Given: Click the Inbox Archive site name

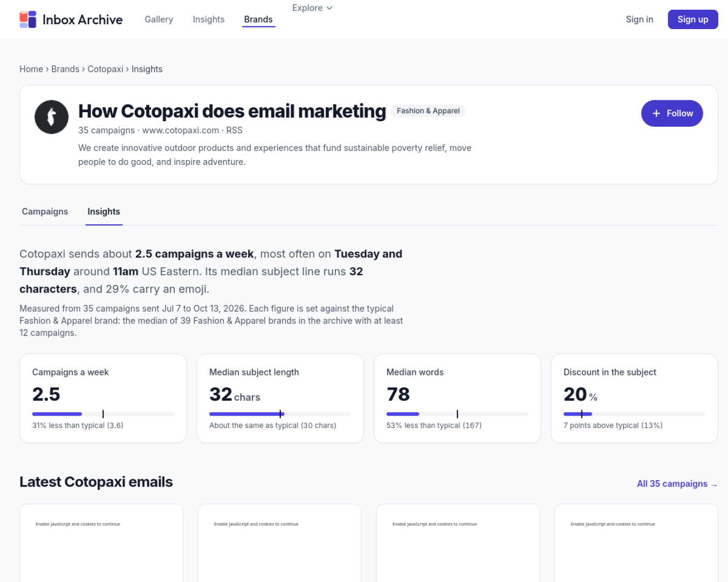Looking at the screenshot, I should click(x=83, y=19).
